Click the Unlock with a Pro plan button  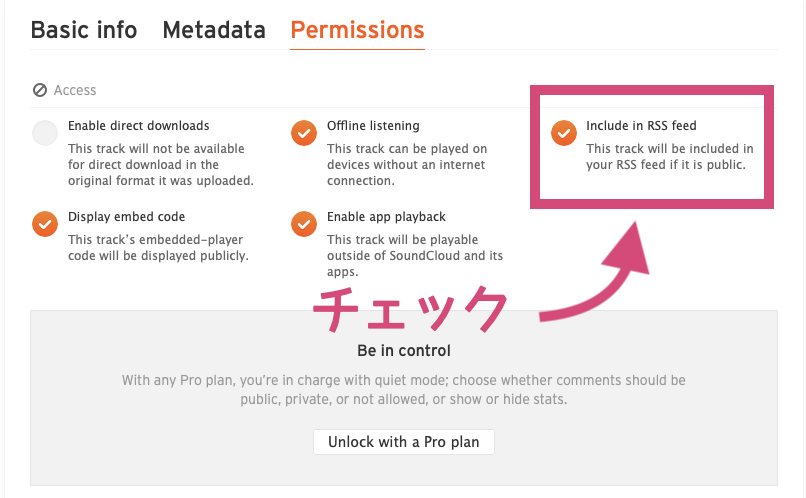[404, 442]
